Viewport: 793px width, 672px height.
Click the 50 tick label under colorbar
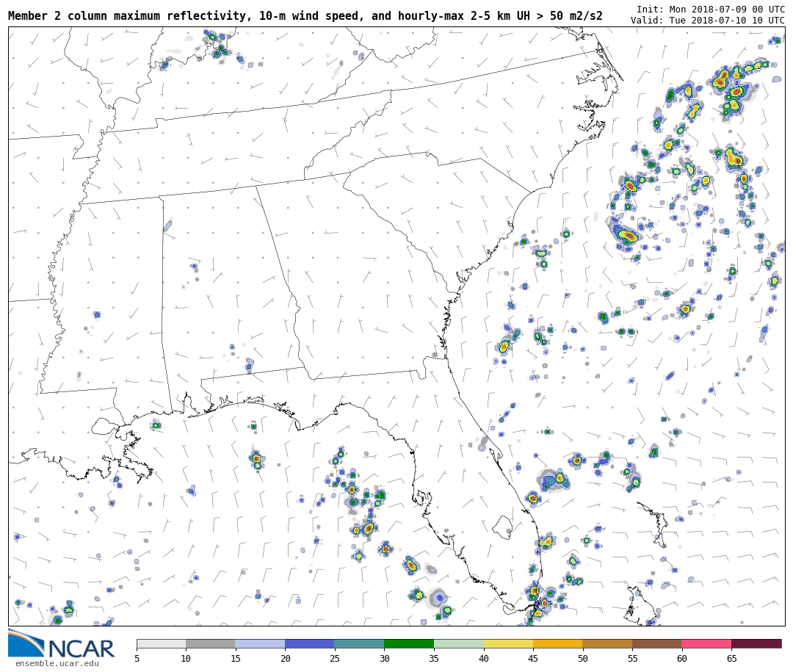582,659
